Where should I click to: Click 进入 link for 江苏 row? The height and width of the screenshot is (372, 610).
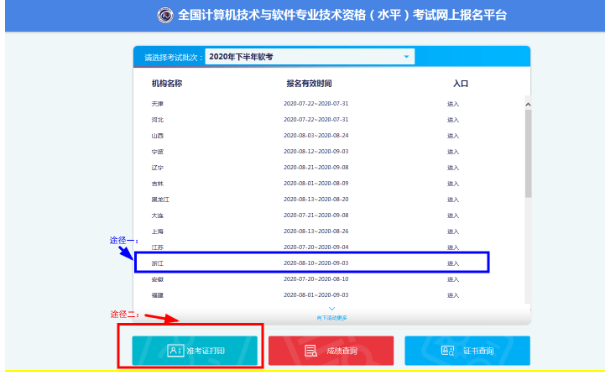453,247
